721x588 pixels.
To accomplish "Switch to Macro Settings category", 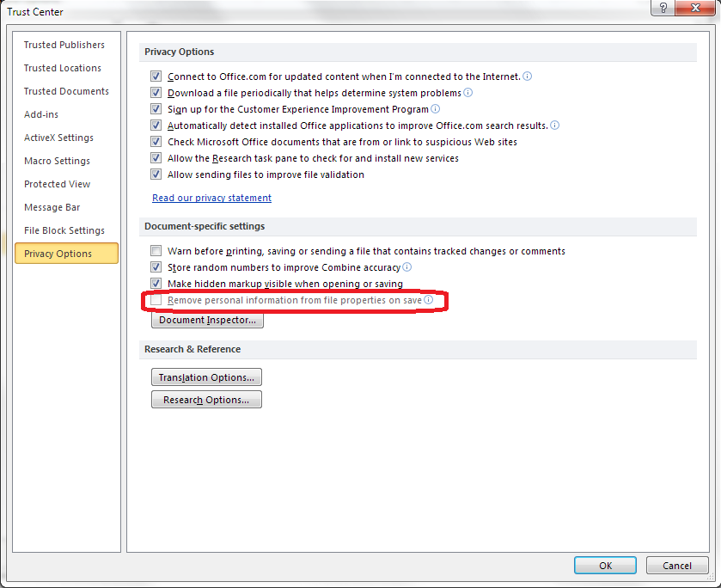I will tap(57, 161).
